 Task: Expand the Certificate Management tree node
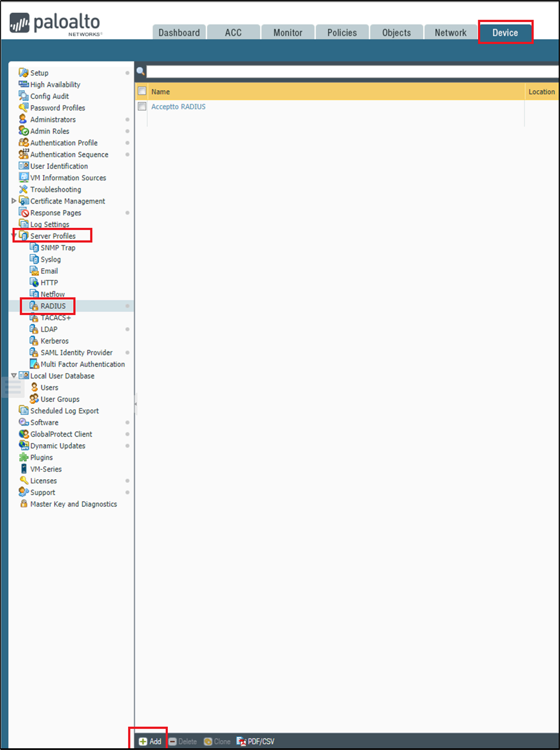coord(14,201)
